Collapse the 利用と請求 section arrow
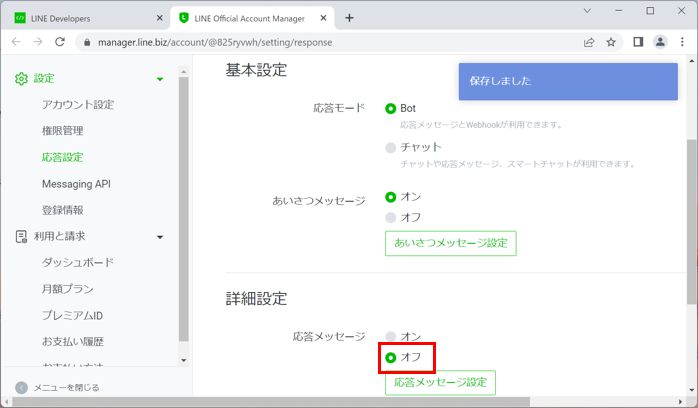 pyautogui.click(x=160, y=237)
